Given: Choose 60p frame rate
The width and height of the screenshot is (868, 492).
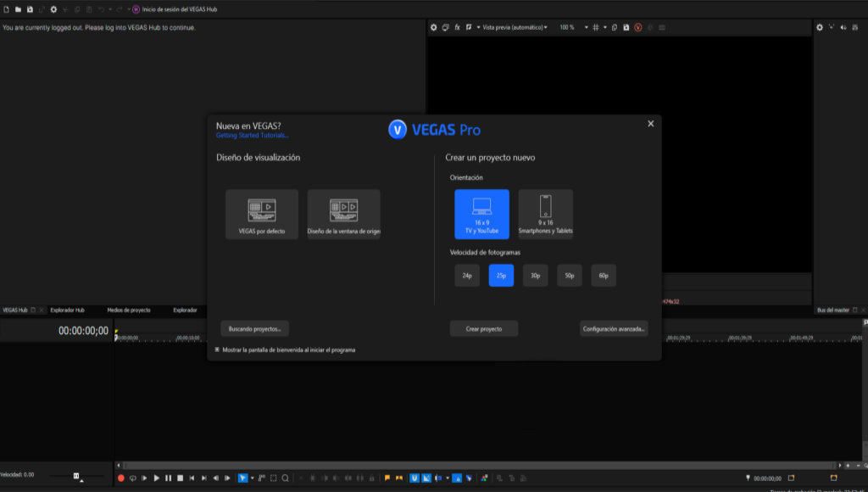Looking at the screenshot, I should pyautogui.click(x=604, y=276).
